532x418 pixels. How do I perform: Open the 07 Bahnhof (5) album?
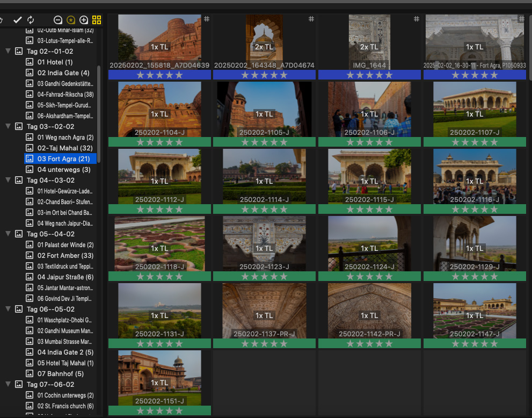60,374
